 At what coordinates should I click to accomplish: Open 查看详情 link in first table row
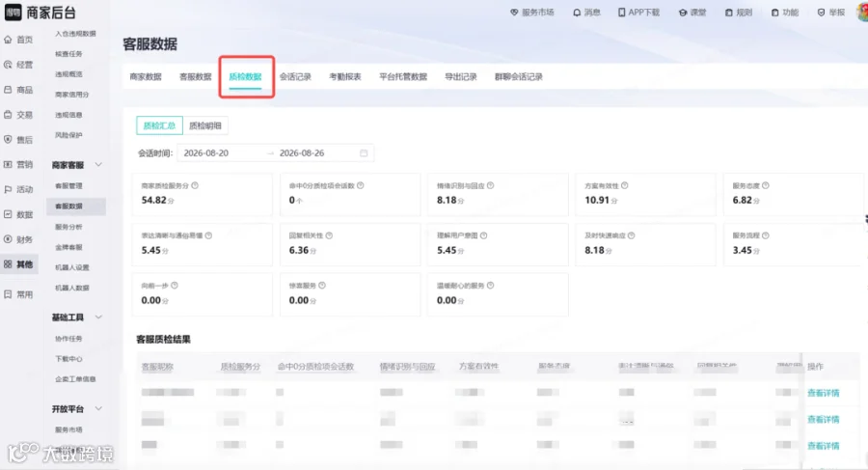click(824, 393)
